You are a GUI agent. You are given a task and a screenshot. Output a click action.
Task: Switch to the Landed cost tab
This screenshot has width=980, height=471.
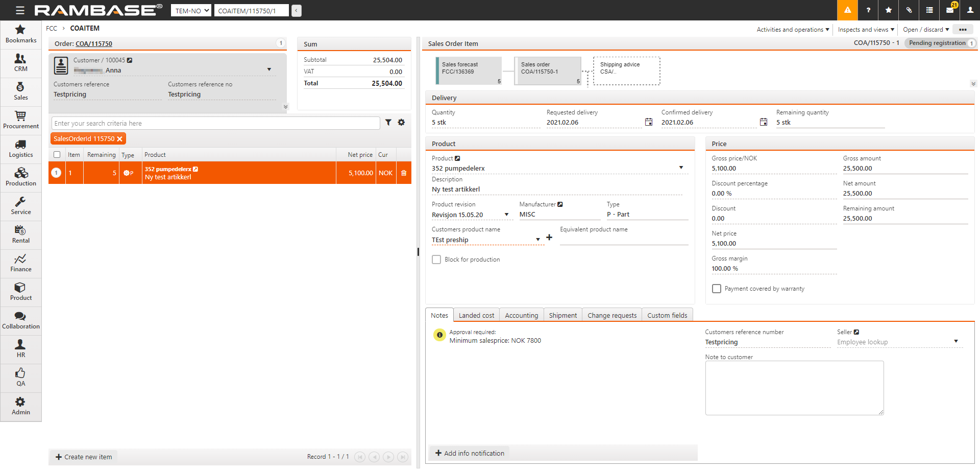point(476,315)
